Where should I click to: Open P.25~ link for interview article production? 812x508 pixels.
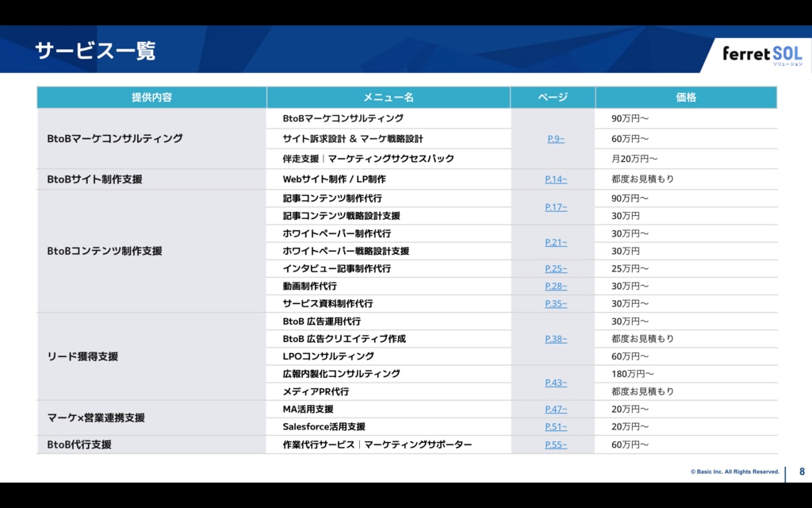pyautogui.click(x=556, y=269)
